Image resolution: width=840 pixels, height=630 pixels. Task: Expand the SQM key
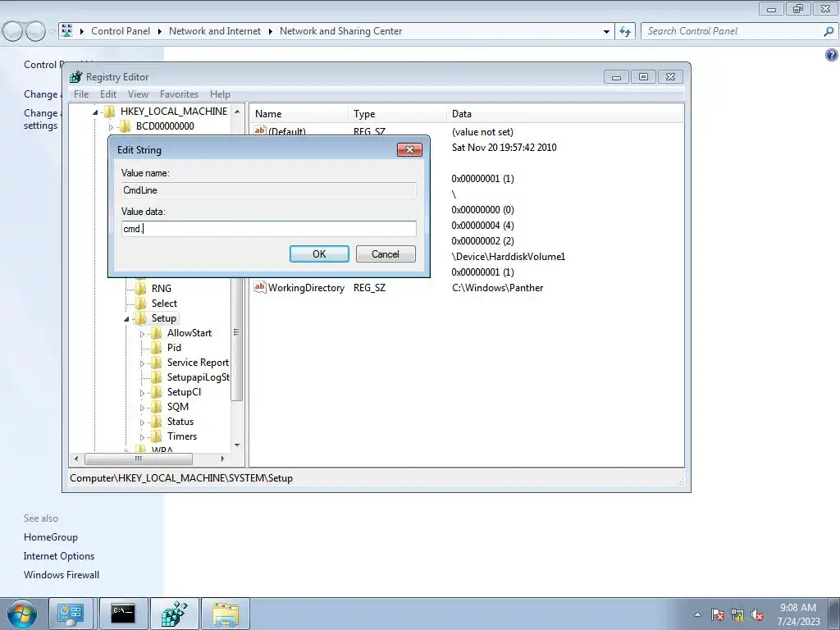point(142,408)
